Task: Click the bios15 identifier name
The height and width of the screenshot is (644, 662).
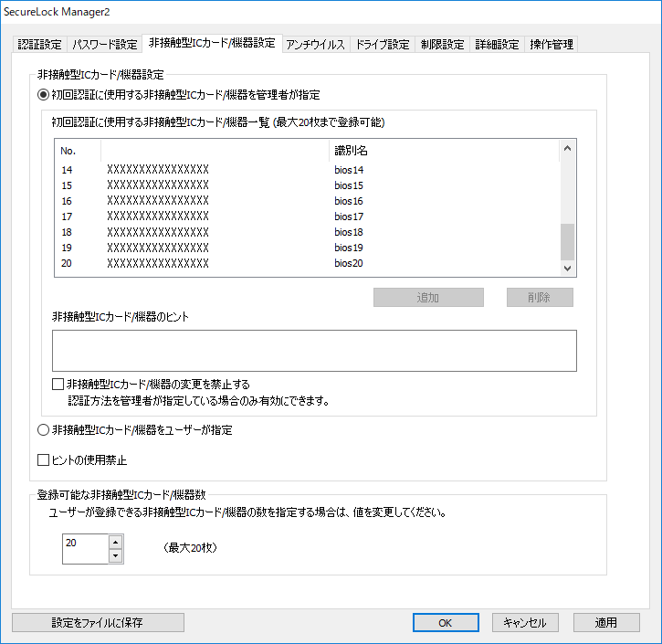Action: (349, 185)
